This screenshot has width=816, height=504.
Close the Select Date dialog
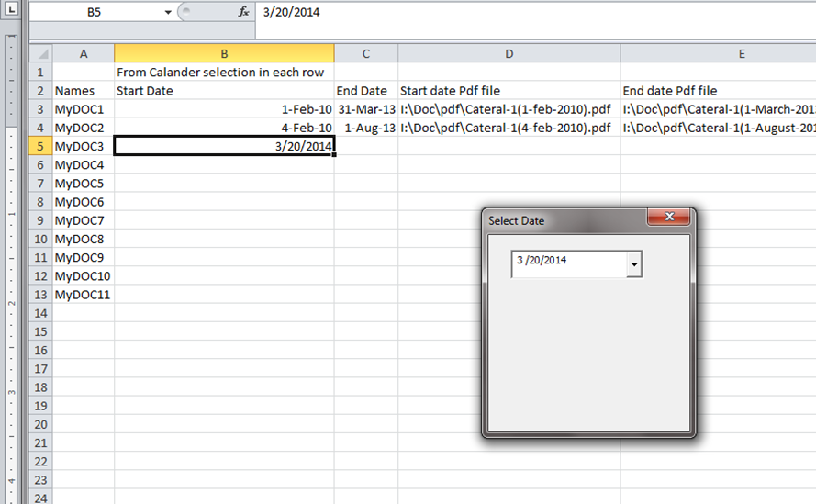668,218
